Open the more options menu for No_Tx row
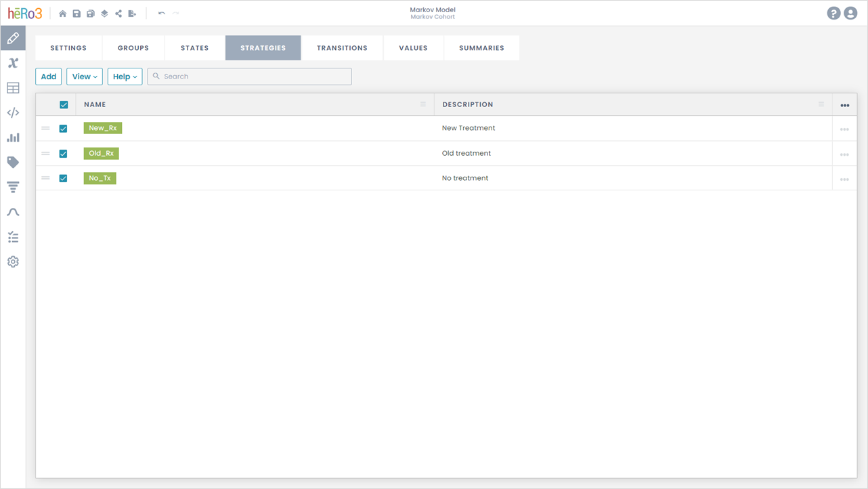 (x=844, y=179)
